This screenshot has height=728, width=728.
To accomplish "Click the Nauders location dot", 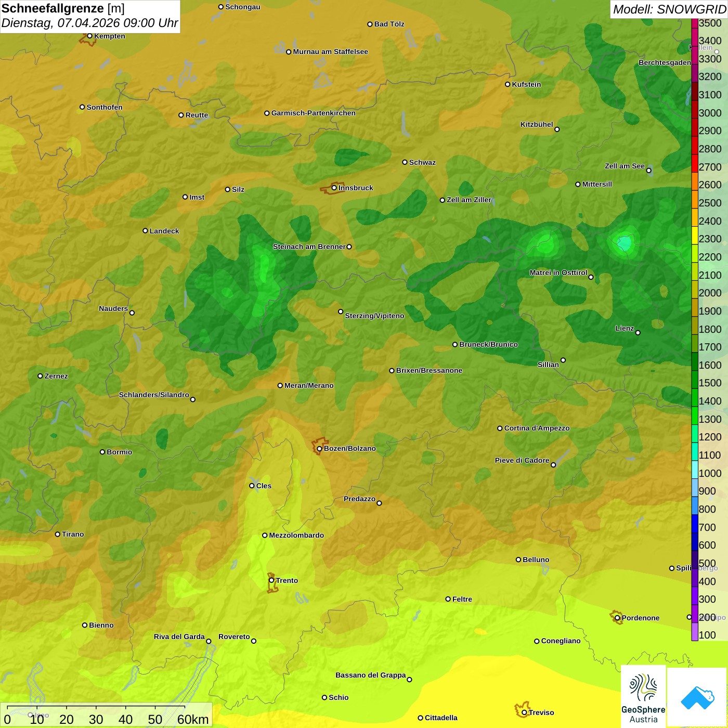I will (x=132, y=313).
